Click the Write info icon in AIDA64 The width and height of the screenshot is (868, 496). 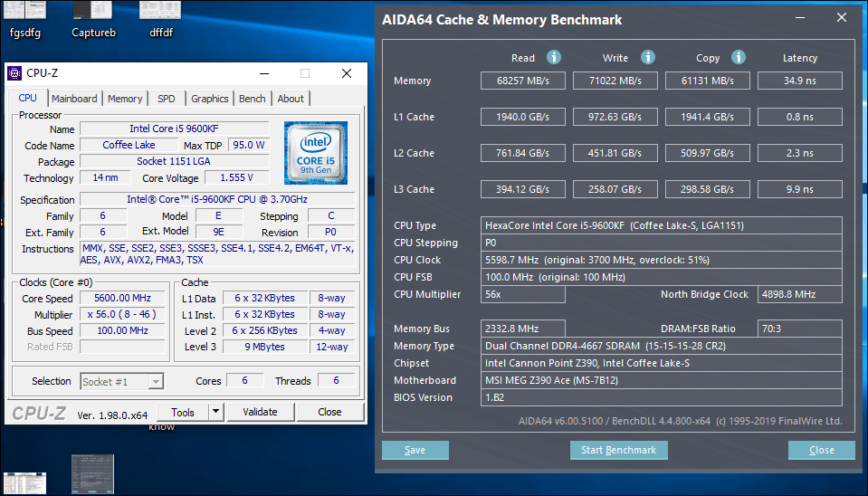[648, 57]
